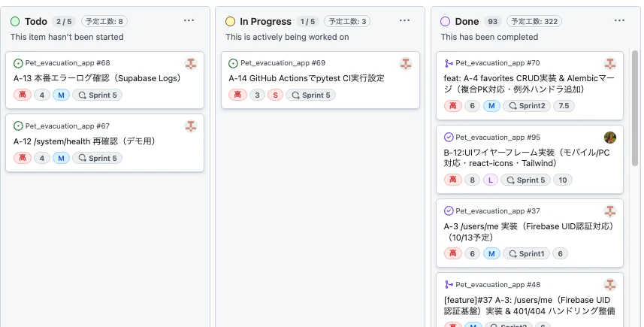Click the estimate 3 label on card #69

[257, 95]
